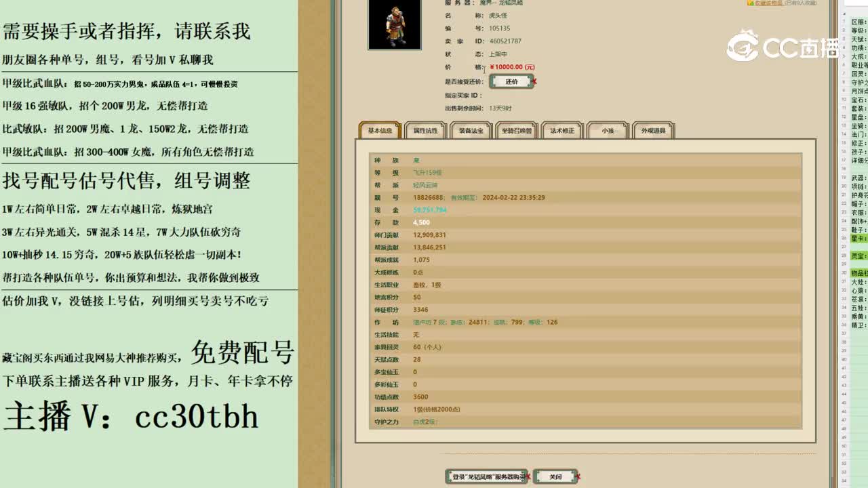Viewport: 868px width, 488px height.
Task: Click the 天赋点数 value 28
Action: click(x=417, y=359)
